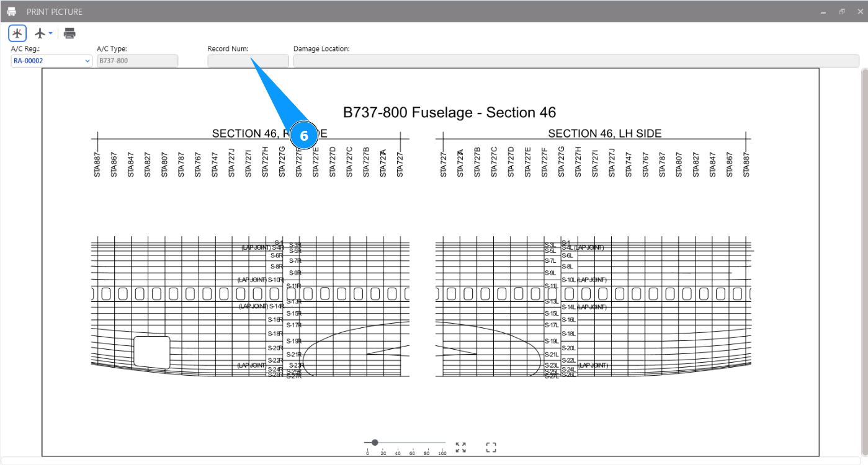
Task: Click stringer label S-7L on the LH diagram
Action: [x=550, y=261]
